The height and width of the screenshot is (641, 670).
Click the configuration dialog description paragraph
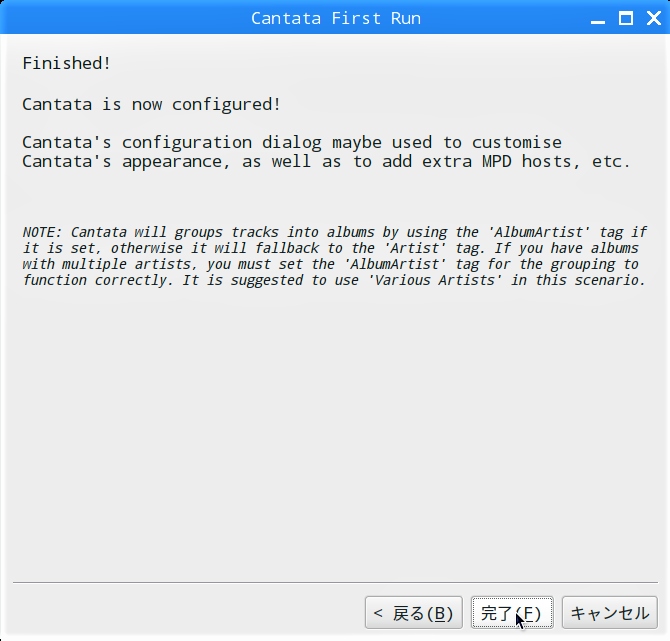[x=326, y=152]
